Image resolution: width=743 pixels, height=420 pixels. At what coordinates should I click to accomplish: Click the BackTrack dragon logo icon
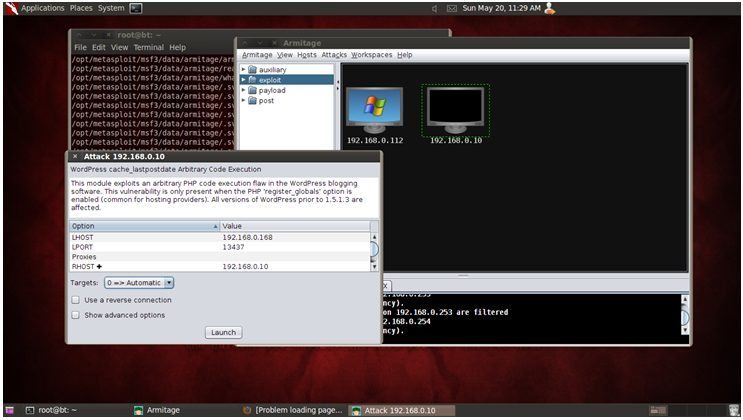(11, 8)
